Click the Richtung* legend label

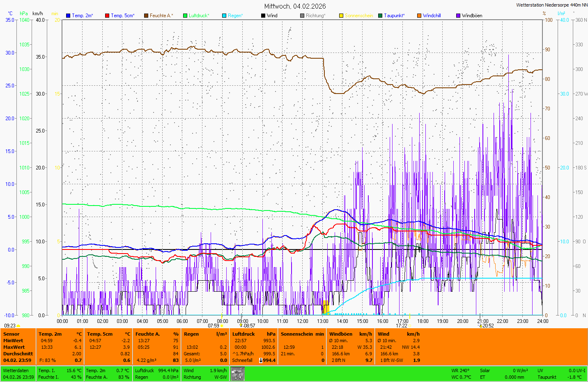point(315,16)
